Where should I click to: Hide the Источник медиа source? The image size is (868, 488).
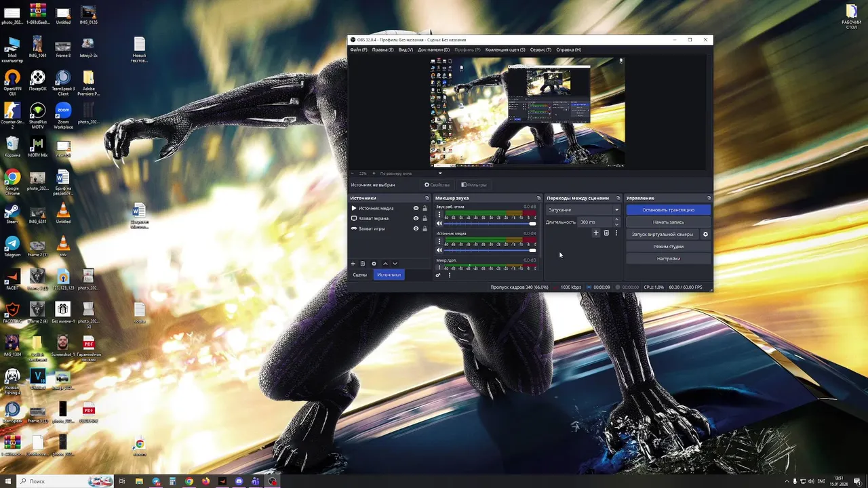tap(416, 208)
